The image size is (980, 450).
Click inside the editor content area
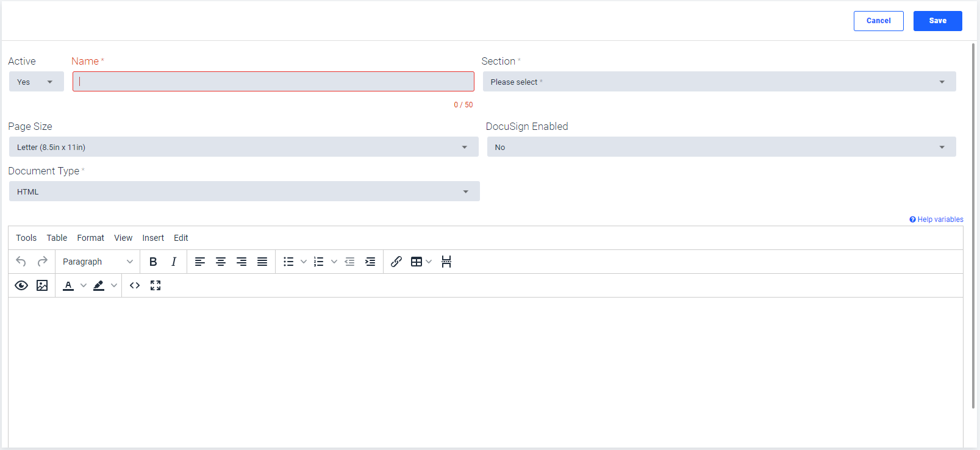[x=485, y=372]
